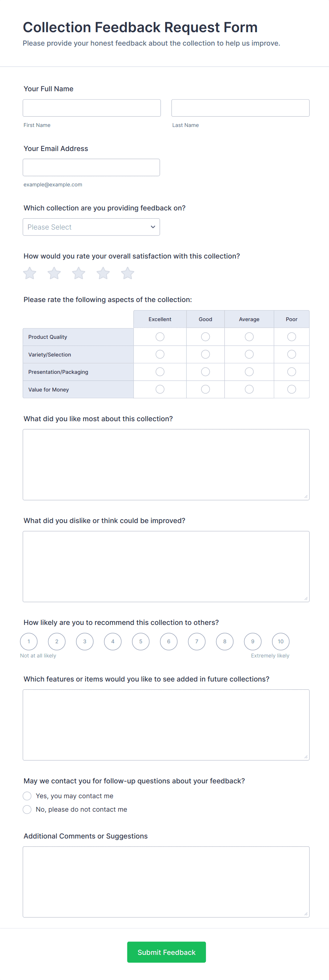Viewport: 329px width, 980px height.
Task: Choose 5 on the recommend scale
Action: click(x=141, y=642)
